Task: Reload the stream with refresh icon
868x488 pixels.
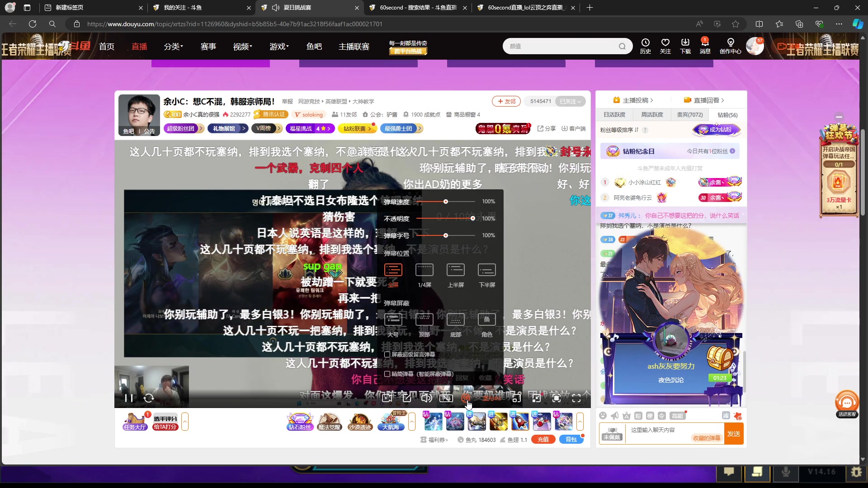Action: pyautogui.click(x=149, y=398)
